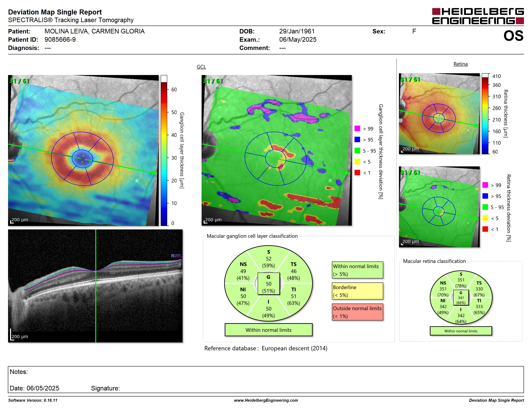Click the retina thickness color scale bar

coord(485,113)
